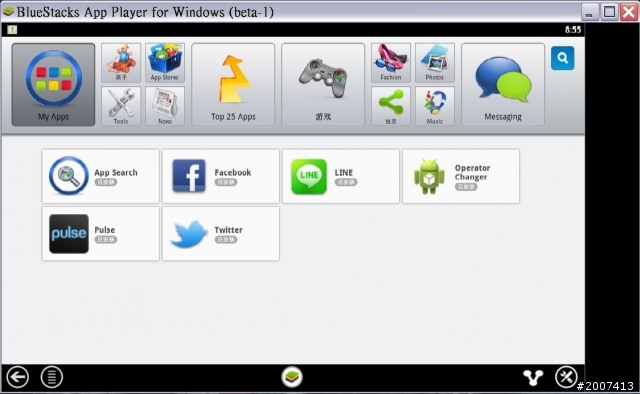Click the installed badge under LINE
The width and height of the screenshot is (640, 394).
[x=346, y=182]
